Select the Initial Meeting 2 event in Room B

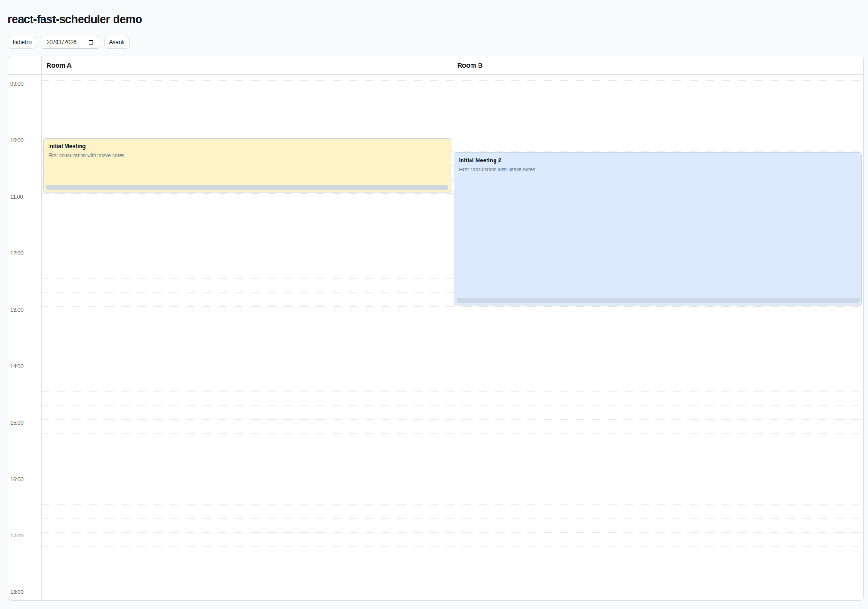[658, 229]
